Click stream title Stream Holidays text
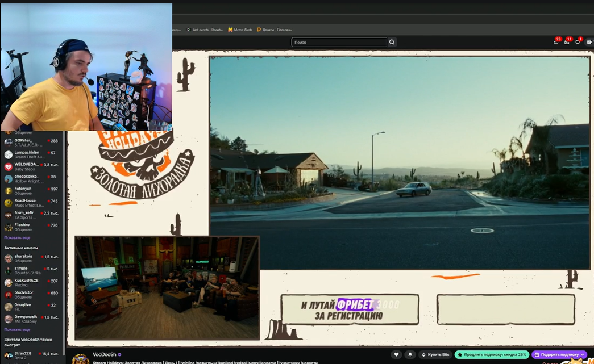This screenshot has height=364, width=594. 205,362
